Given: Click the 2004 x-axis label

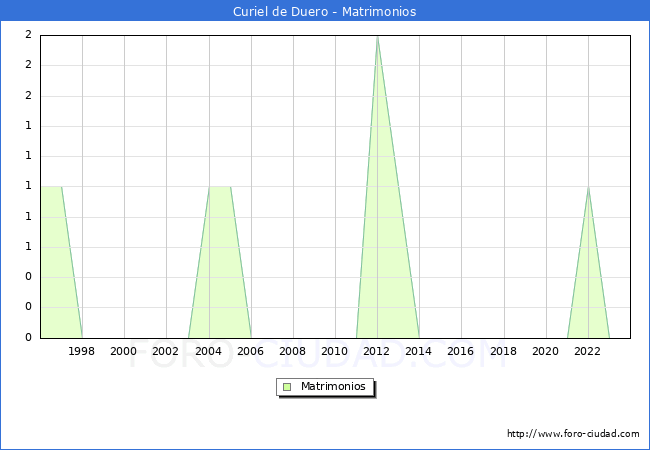Looking at the screenshot, I should (209, 351).
